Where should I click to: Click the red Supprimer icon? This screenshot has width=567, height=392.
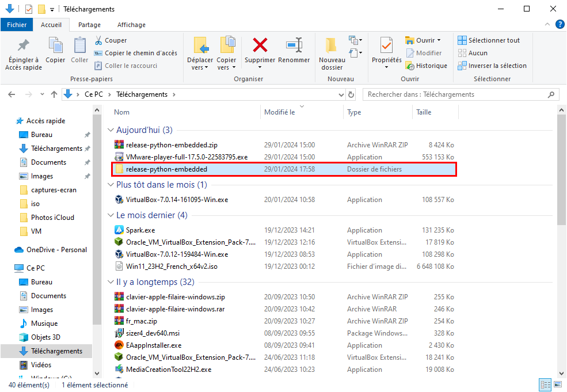260,45
